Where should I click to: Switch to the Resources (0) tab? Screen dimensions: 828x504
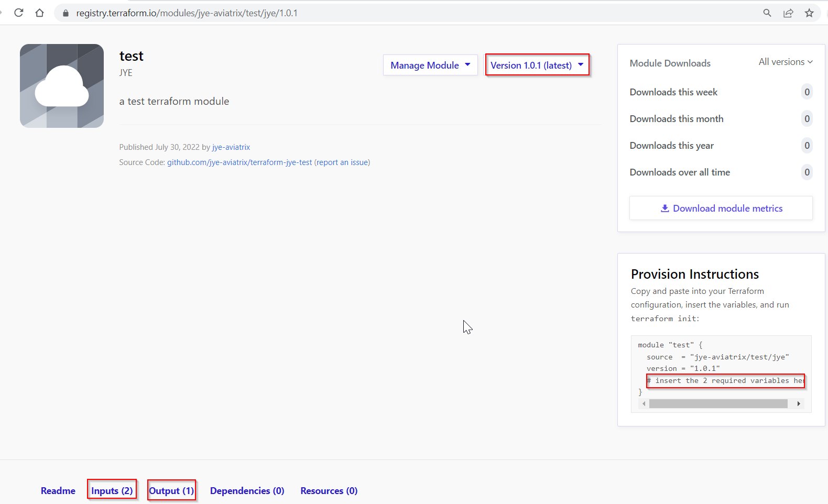tap(329, 491)
